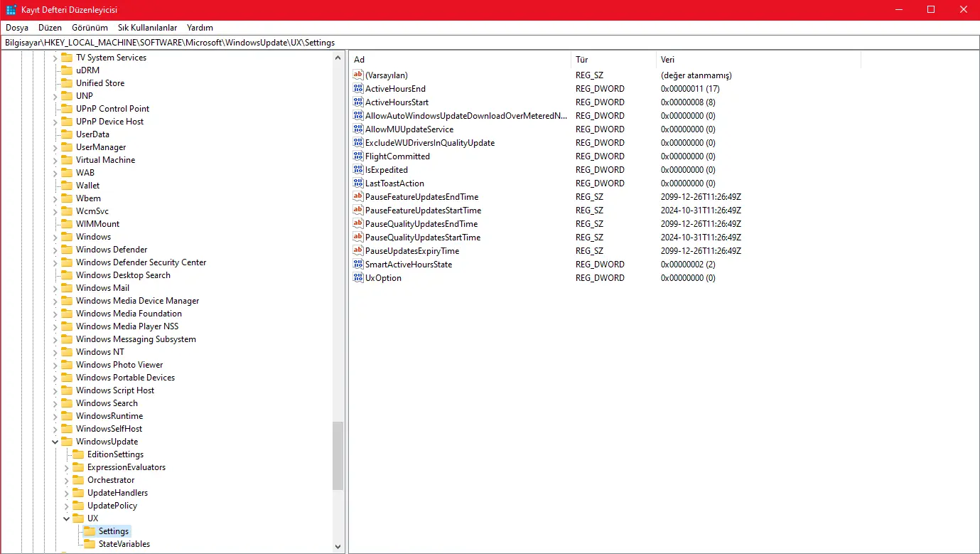The height and width of the screenshot is (554, 980).
Task: Click the (Varsayılan) default value icon
Action: [x=358, y=75]
